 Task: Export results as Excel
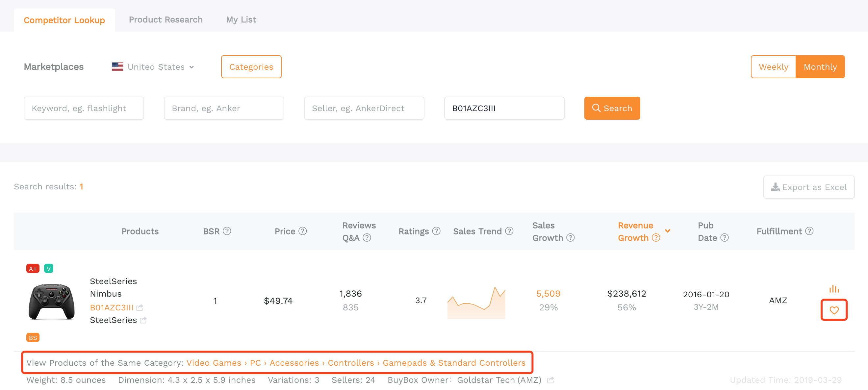(809, 187)
